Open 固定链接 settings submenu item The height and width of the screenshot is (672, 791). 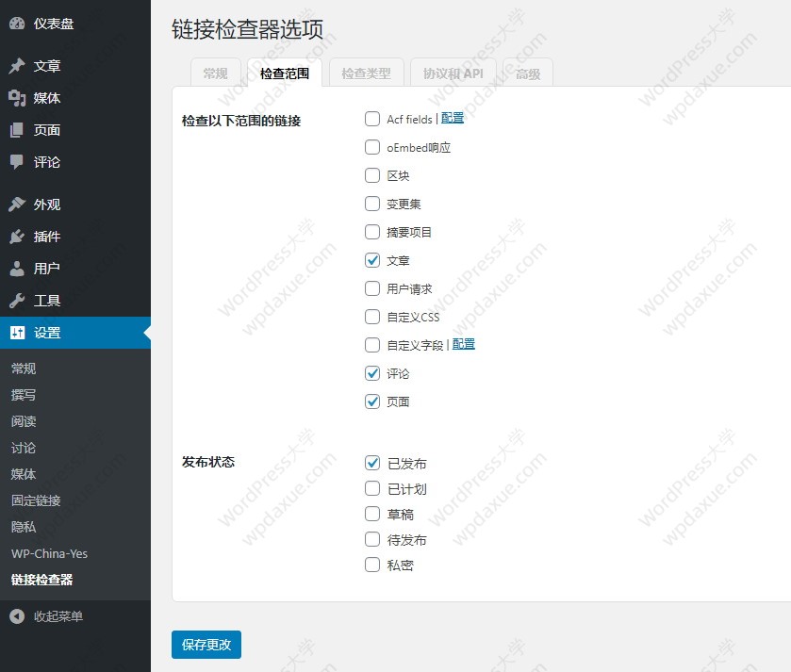pyautogui.click(x=36, y=500)
